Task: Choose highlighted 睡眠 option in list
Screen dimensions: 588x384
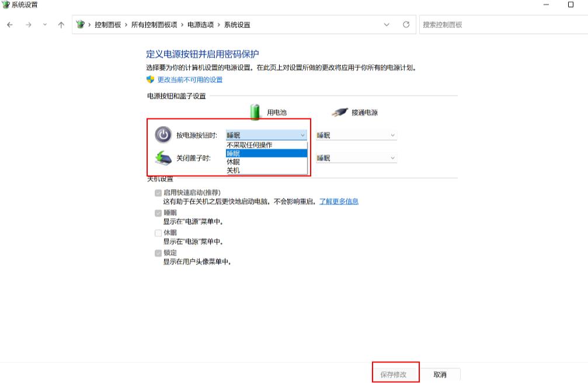Action: (266, 153)
